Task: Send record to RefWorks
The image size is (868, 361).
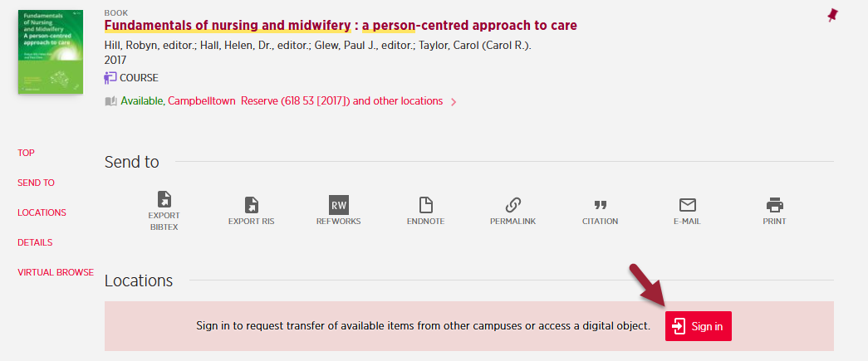Action: click(338, 205)
